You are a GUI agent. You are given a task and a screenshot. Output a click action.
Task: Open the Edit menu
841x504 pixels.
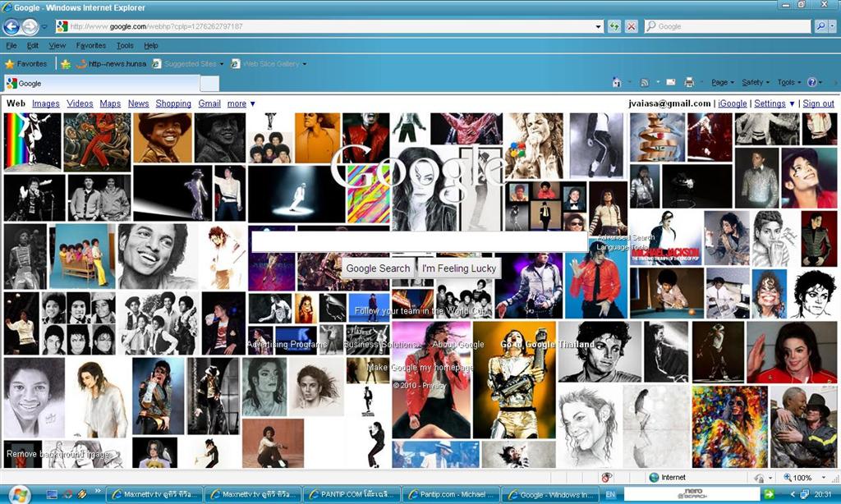(33, 46)
